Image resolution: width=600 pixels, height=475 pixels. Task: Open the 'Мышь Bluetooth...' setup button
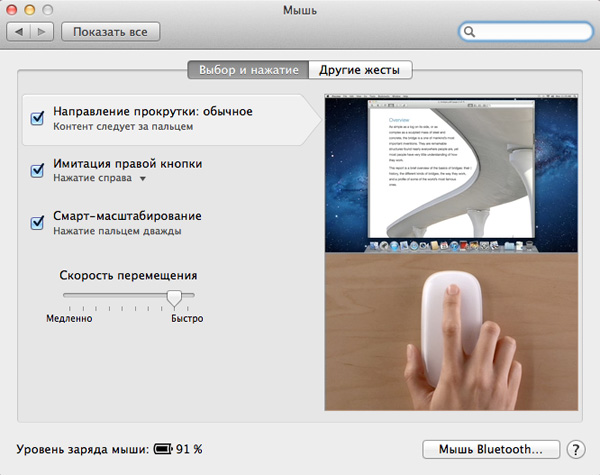click(490, 450)
